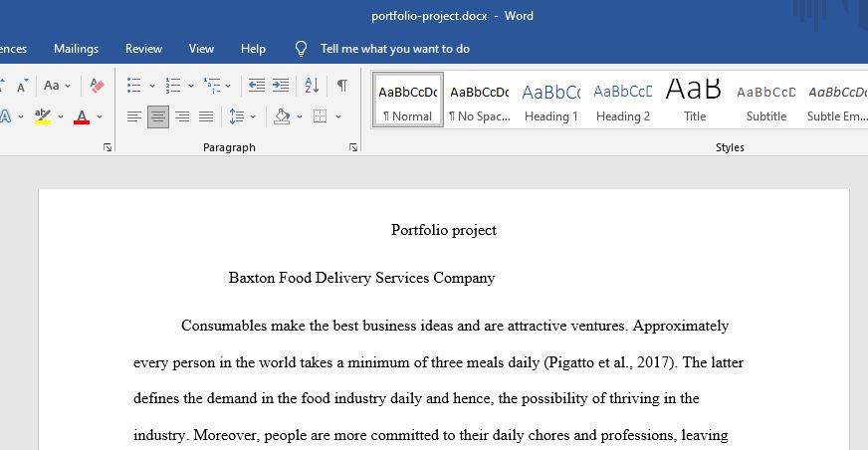This screenshot has height=450, width=868.
Task: Open the Review ribbon tab
Action: 143,49
